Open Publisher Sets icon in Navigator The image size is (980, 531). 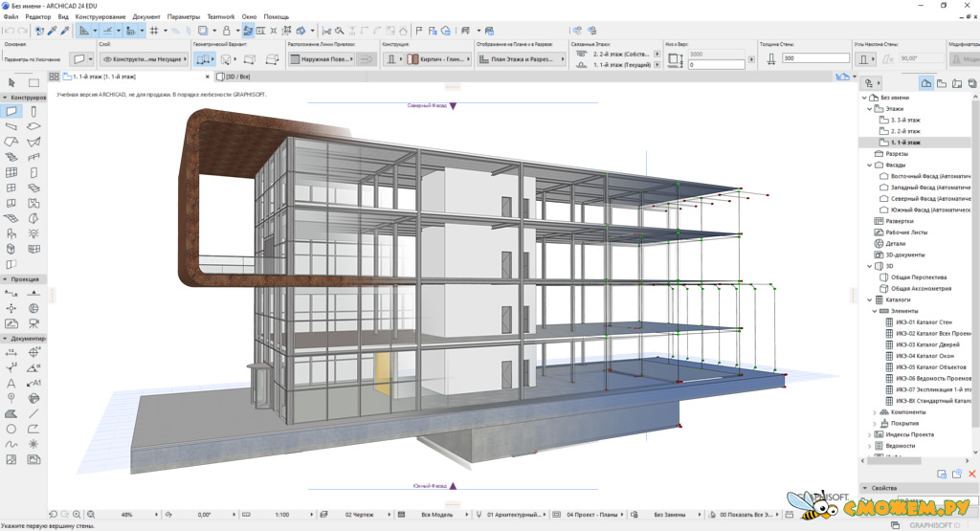tap(972, 82)
